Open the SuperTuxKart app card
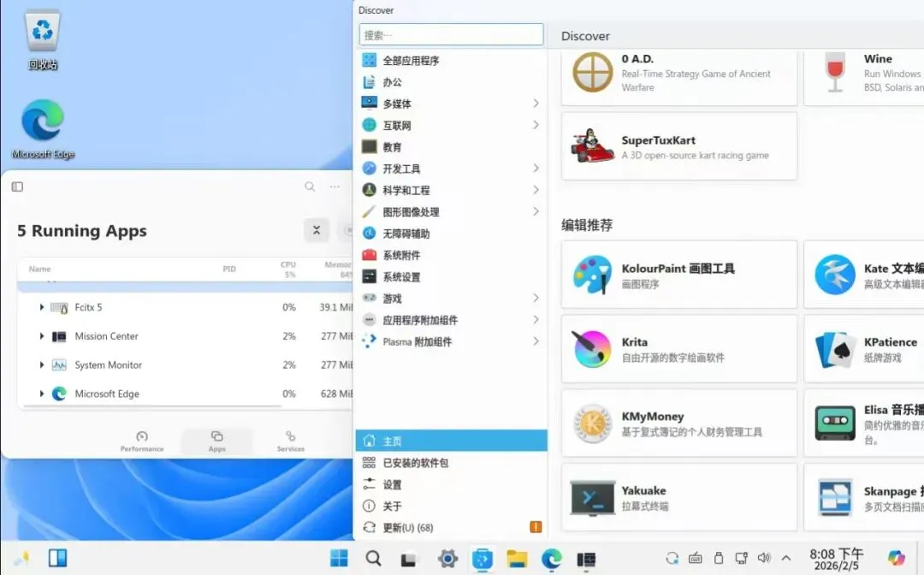 pyautogui.click(x=678, y=146)
